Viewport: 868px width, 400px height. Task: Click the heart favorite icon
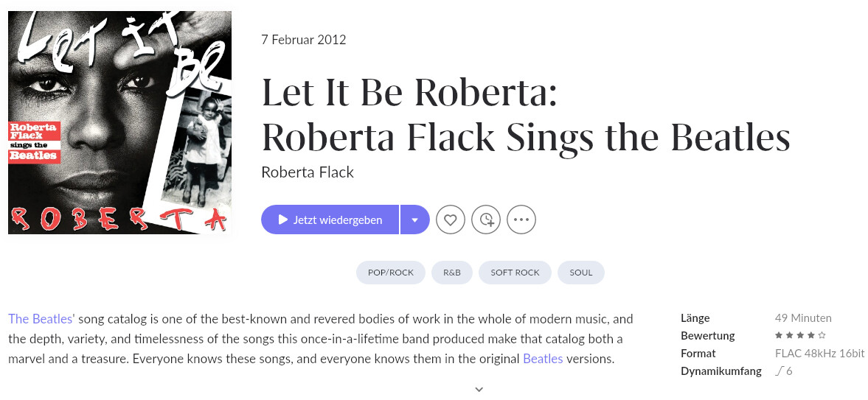tap(450, 220)
